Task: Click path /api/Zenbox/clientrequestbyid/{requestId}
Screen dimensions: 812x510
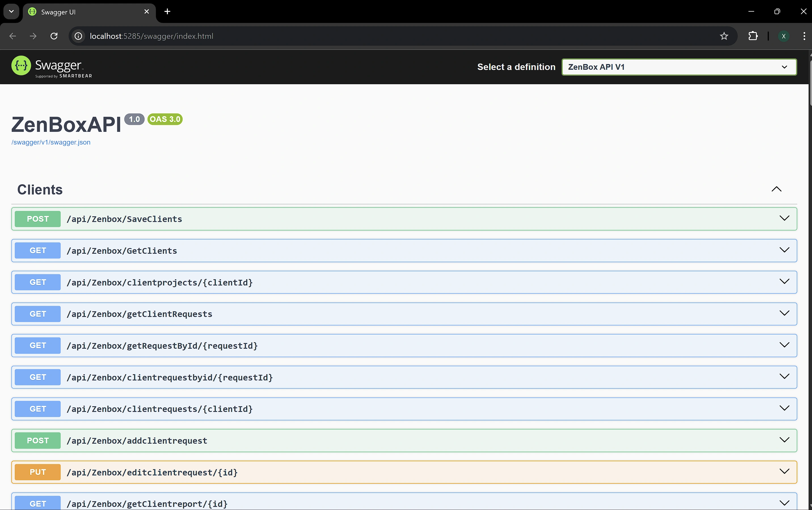Action: point(170,378)
